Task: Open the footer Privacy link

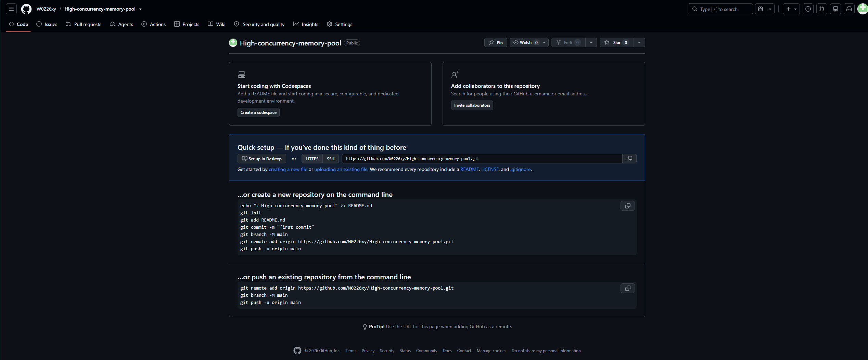Action: (x=368, y=351)
